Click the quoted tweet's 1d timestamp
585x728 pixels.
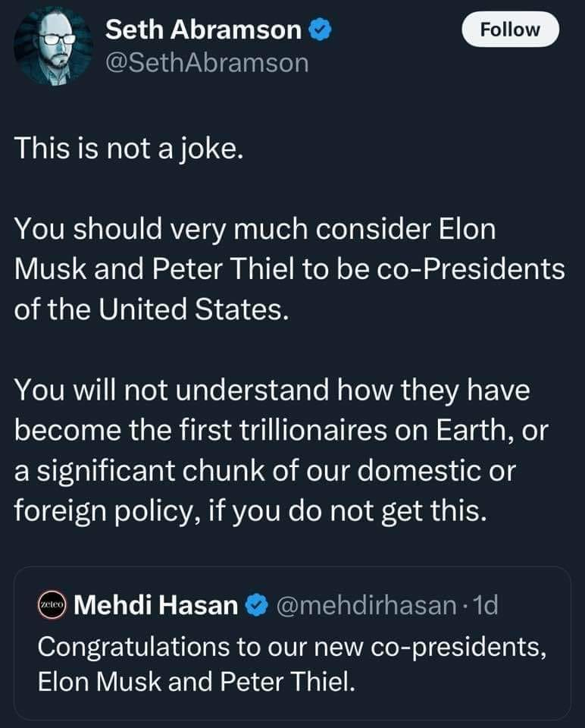point(484,605)
